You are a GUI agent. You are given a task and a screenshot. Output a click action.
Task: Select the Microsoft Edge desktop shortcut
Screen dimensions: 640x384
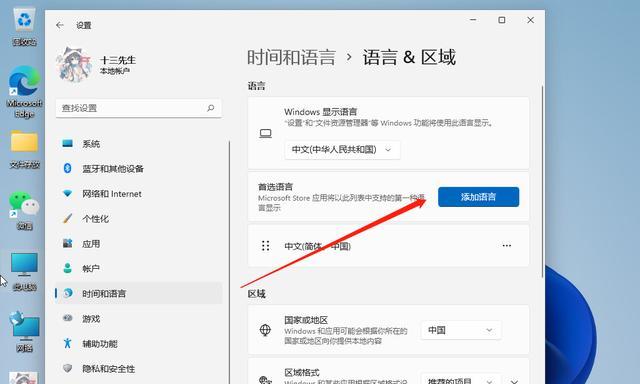[24, 92]
